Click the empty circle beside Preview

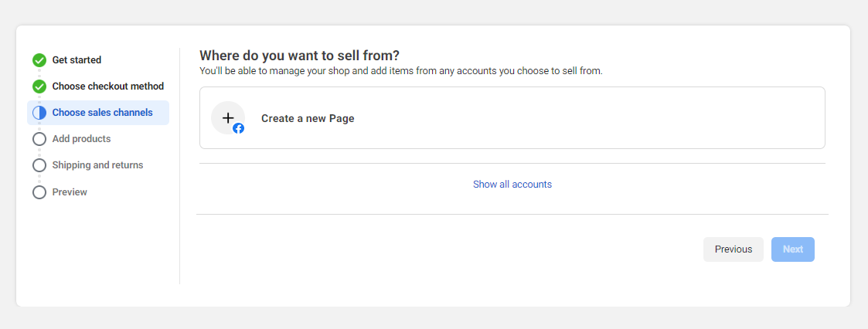tap(39, 192)
